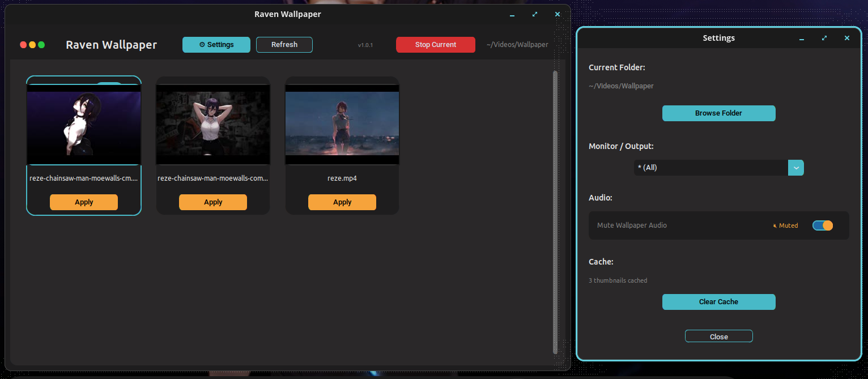Close the Settings window via X
Screen dimensions: 868x379
click(x=847, y=39)
